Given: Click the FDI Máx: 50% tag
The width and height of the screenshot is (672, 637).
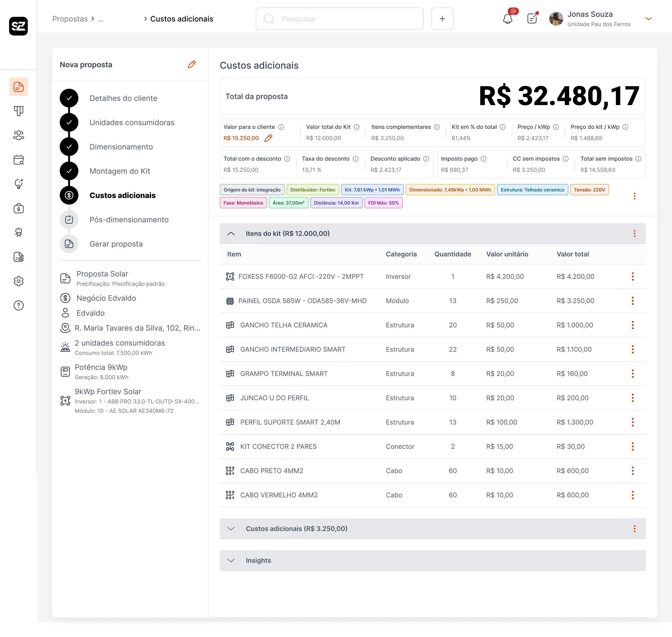Looking at the screenshot, I should tap(383, 203).
